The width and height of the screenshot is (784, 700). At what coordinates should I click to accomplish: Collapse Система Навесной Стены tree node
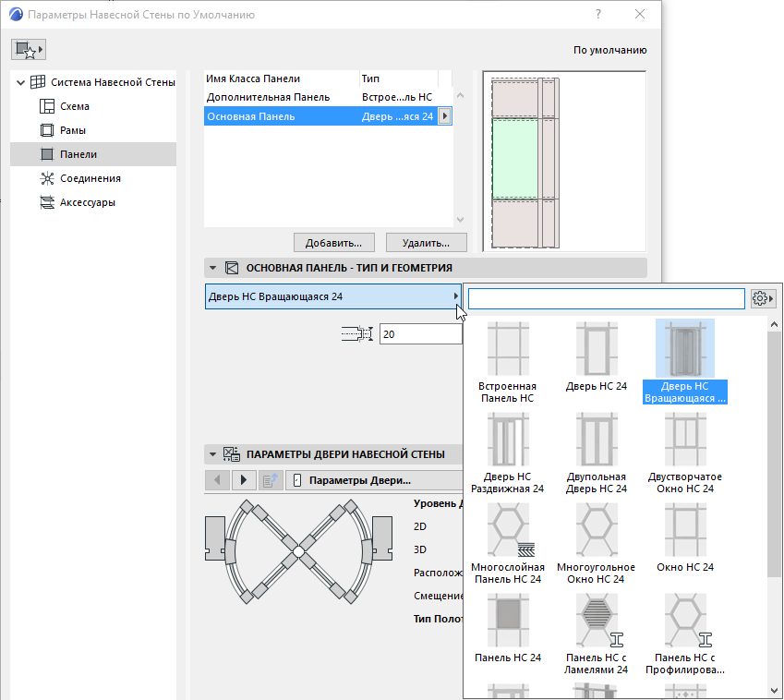point(20,82)
